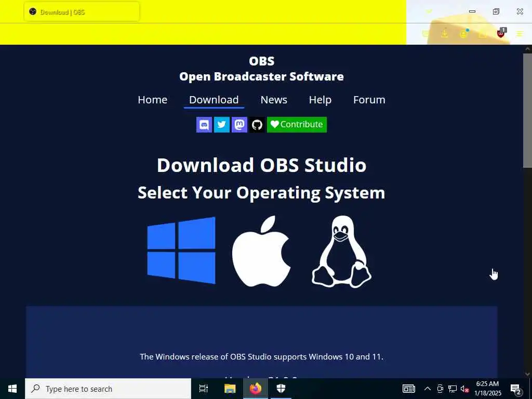Image resolution: width=532 pixels, height=399 pixels.
Task: Open the Action Center notifications icon
Action: point(516,389)
